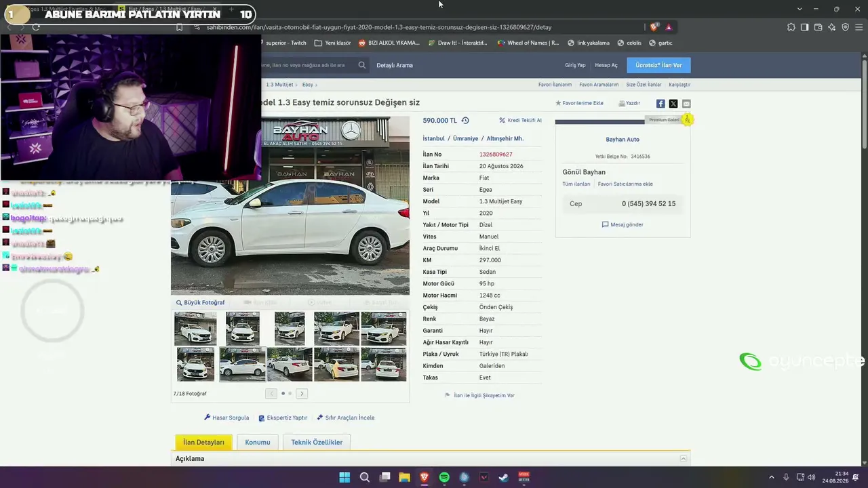Open Spotify from the taskbar
Viewport: 868px width, 488px height.
coord(444,477)
